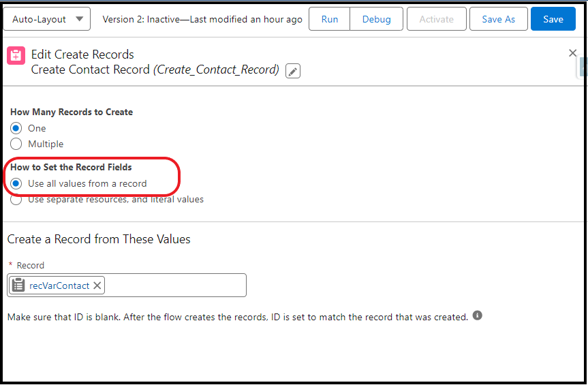Select the Multiple records radio button
588x385 pixels.
point(16,144)
